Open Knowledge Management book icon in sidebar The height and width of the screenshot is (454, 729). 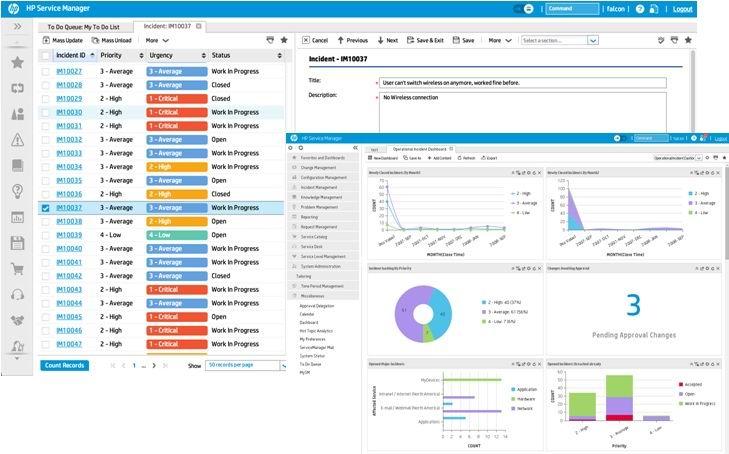tap(17, 165)
